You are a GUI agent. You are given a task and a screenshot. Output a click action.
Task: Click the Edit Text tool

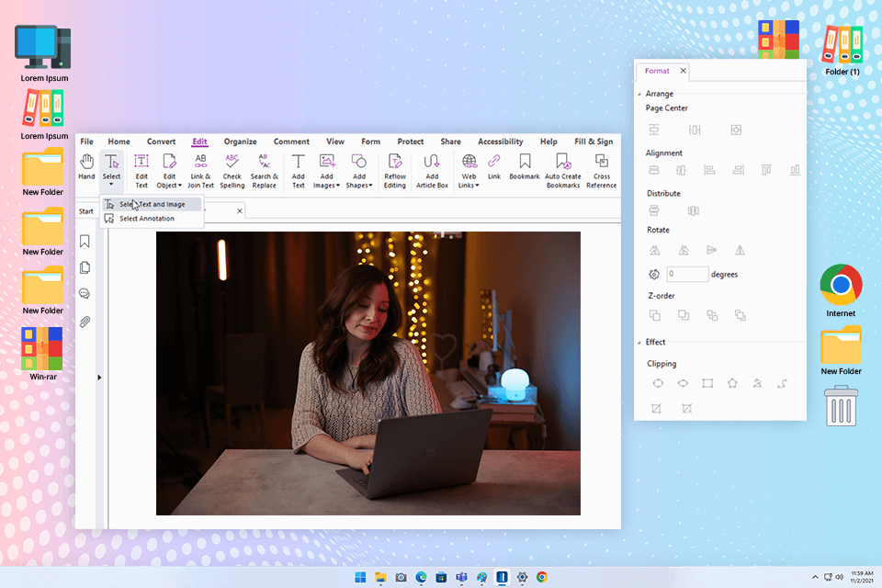[x=141, y=171]
